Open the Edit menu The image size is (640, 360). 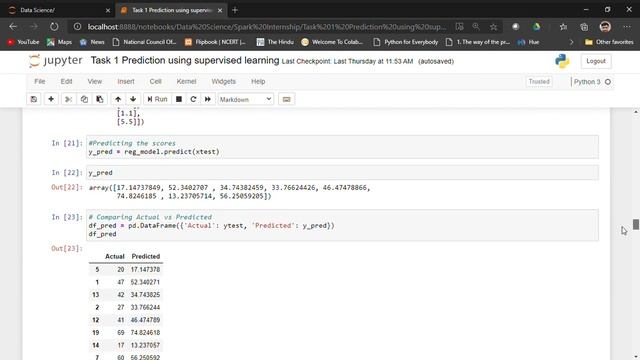[x=66, y=82]
